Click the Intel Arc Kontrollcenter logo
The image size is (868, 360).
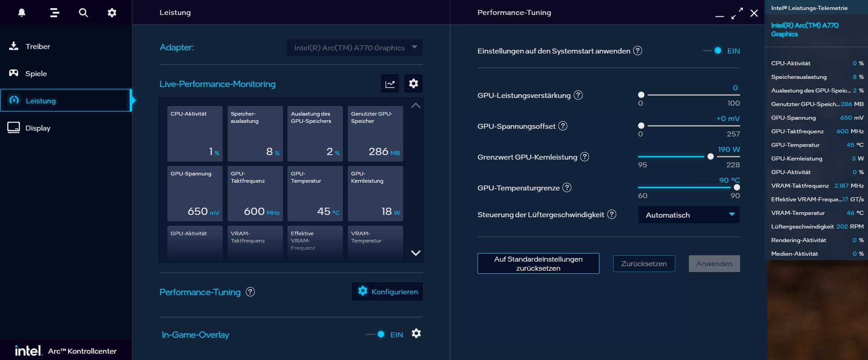tap(66, 350)
